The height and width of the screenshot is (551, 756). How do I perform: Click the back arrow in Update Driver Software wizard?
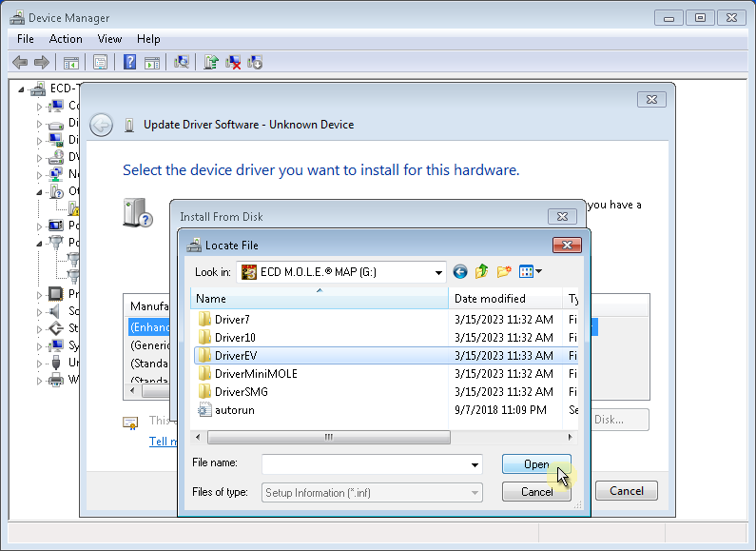[x=101, y=125]
